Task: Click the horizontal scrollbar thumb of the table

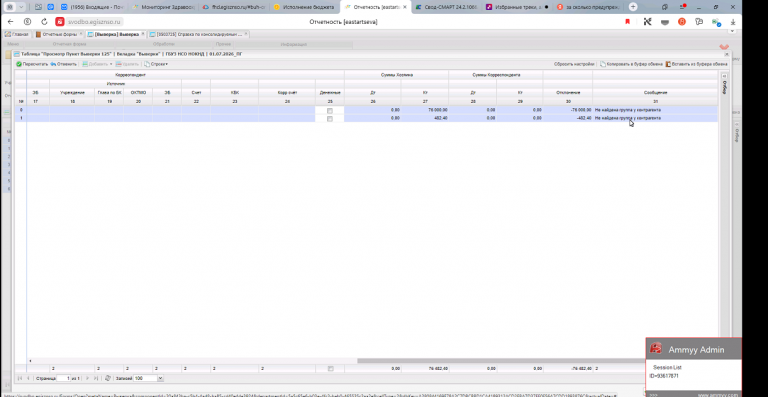Action: point(501,361)
